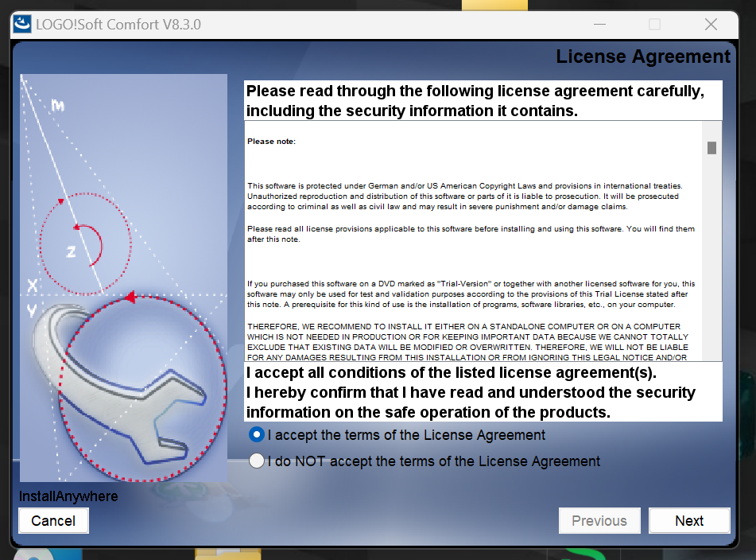Select 'I accept the terms' radio button
This screenshot has width=756, height=560.
coord(257,435)
